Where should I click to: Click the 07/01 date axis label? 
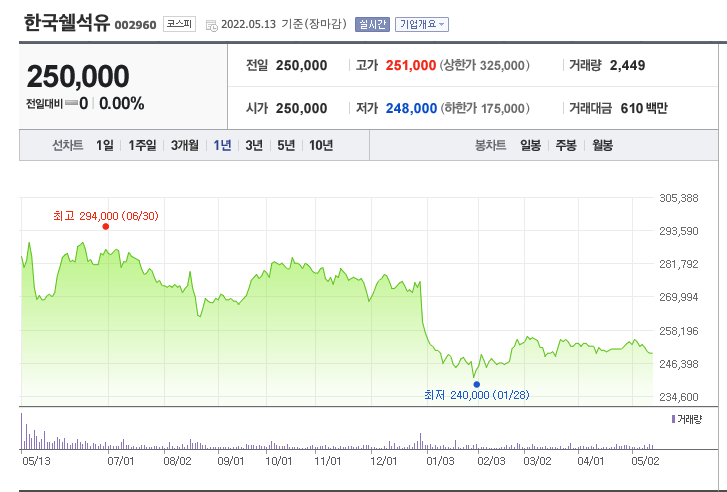121,461
